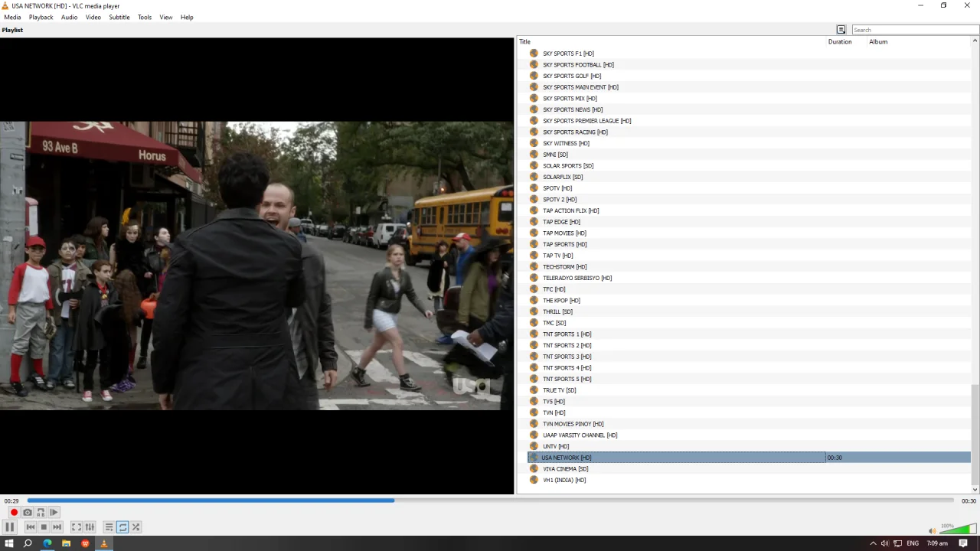This screenshot has height=551, width=980.
Task: Select TAP MOVIES [HD] channel
Action: pos(564,233)
